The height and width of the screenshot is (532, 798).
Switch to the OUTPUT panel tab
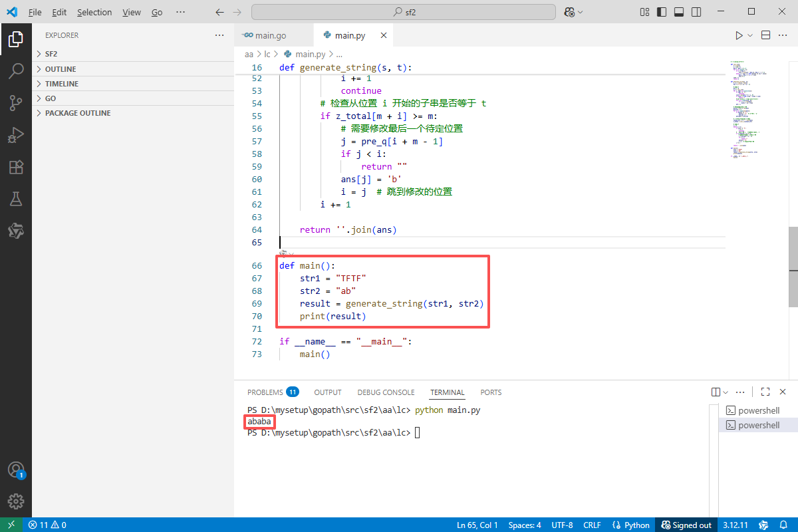pos(328,392)
